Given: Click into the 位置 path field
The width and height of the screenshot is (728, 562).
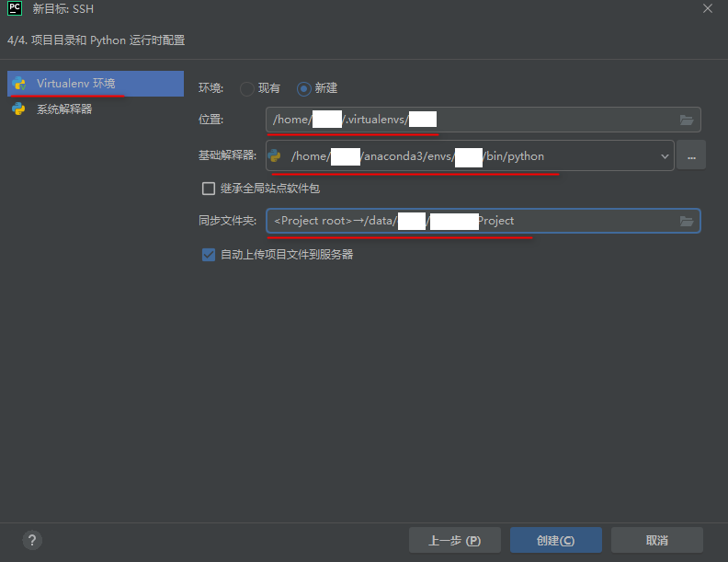Looking at the screenshot, I should (x=483, y=120).
